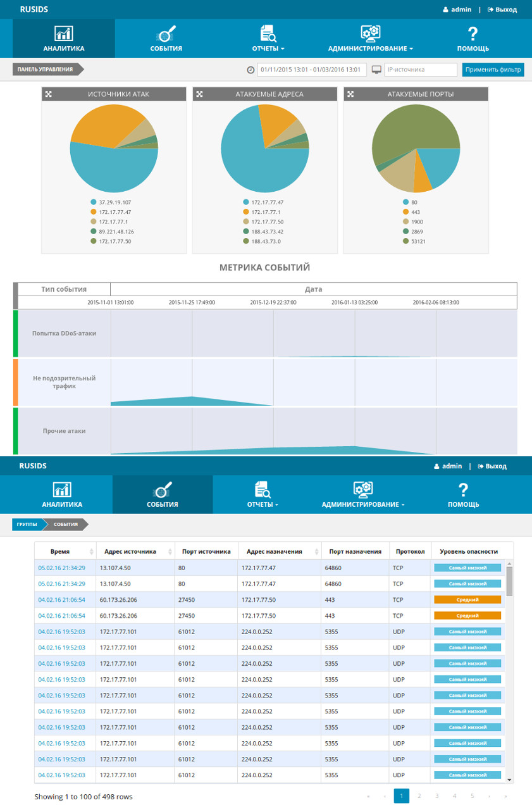The width and height of the screenshot is (532, 812).
Task: Expand the Атакуемые порты panel fullscreen icon
Action: [x=350, y=94]
